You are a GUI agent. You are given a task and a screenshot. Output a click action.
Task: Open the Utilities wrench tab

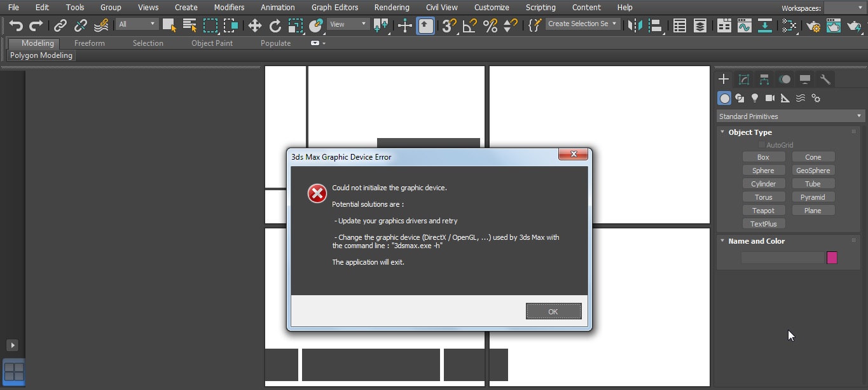click(825, 79)
